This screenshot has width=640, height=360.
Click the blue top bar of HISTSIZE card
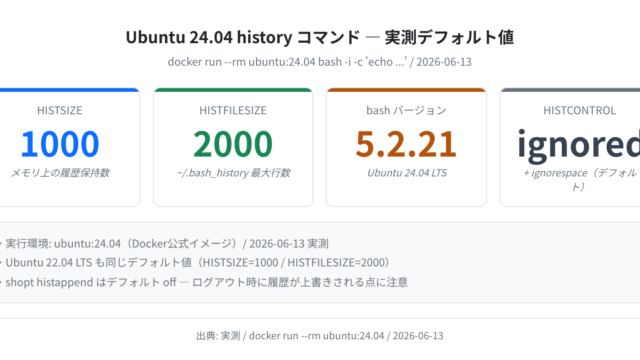[70, 90]
